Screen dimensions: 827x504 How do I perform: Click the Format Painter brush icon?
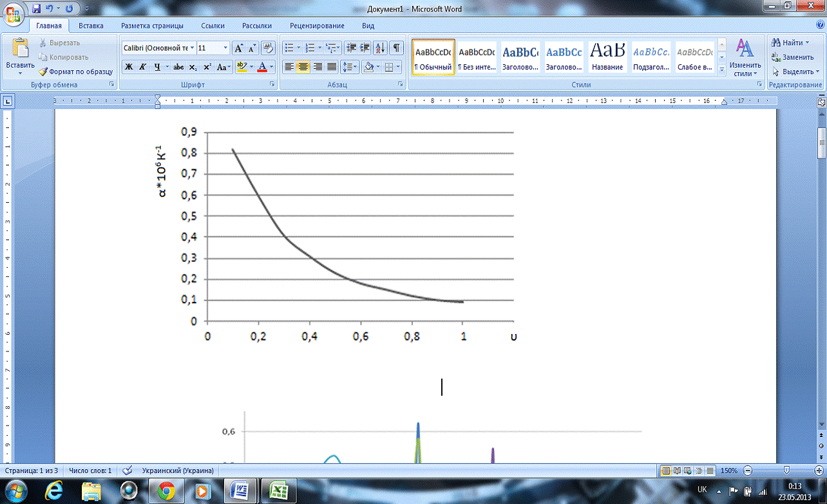tap(44, 72)
